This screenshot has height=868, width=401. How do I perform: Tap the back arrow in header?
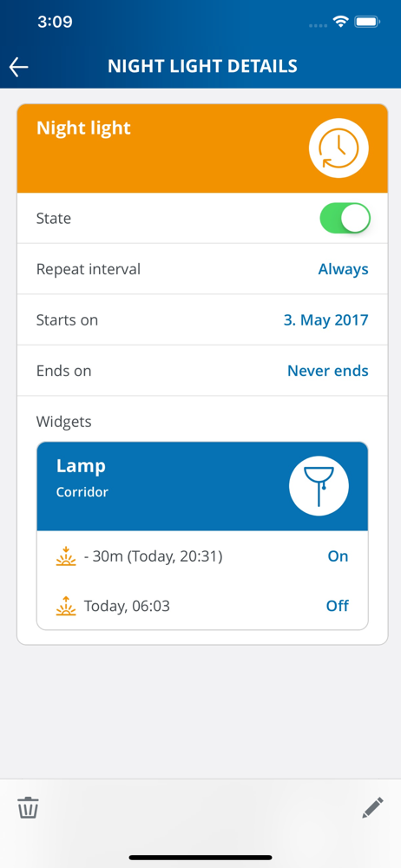19,67
